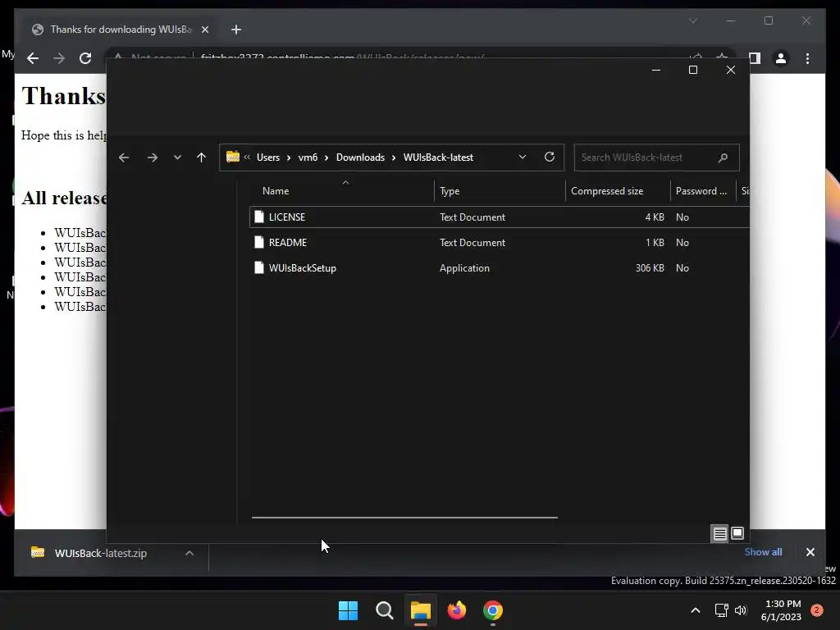This screenshot has width=840, height=630.
Task: Select Downloads in Explorer breadcrumb
Action: [x=360, y=157]
